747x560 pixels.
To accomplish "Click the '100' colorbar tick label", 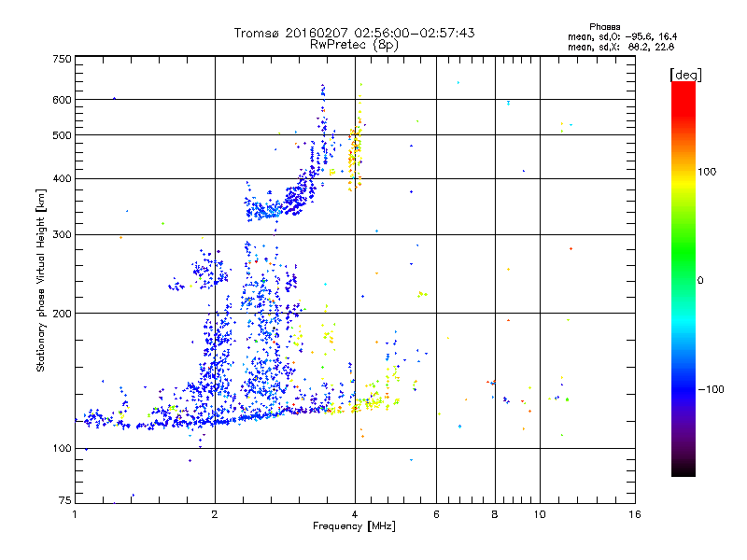I will [x=707, y=172].
